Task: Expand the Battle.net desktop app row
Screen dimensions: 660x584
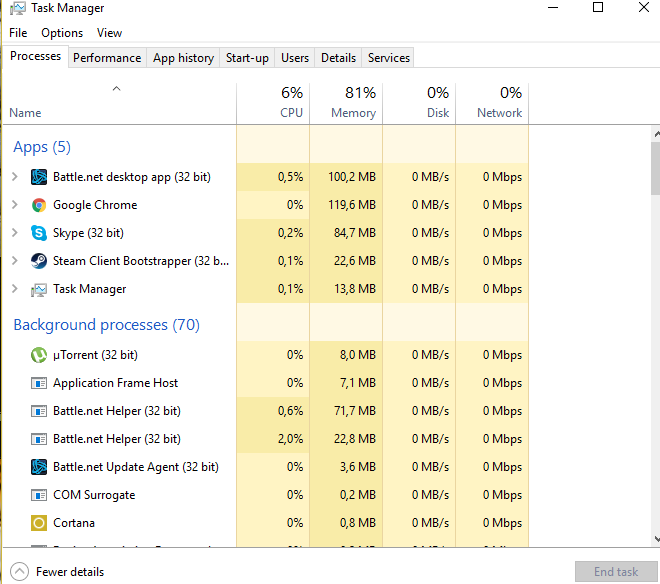Action: (x=15, y=176)
